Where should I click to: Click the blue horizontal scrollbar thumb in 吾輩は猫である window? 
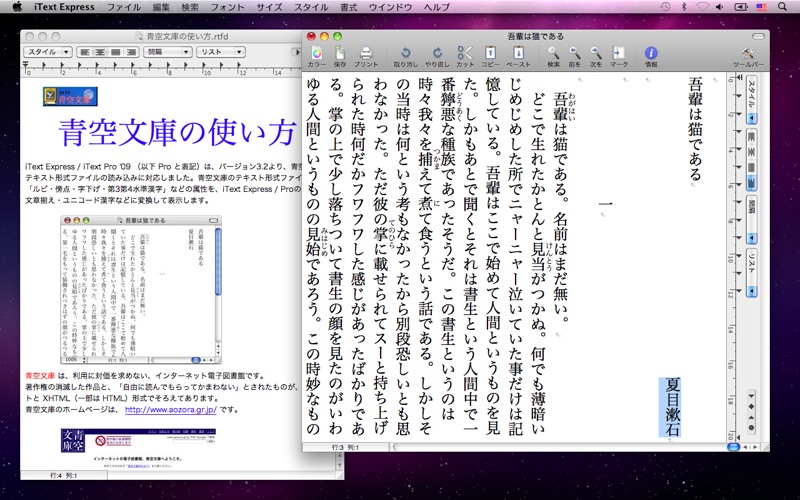(x=733, y=447)
